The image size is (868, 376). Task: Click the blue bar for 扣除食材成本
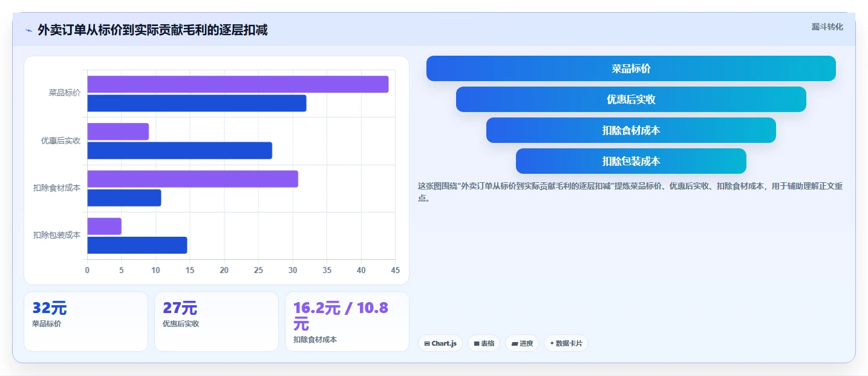click(x=124, y=197)
